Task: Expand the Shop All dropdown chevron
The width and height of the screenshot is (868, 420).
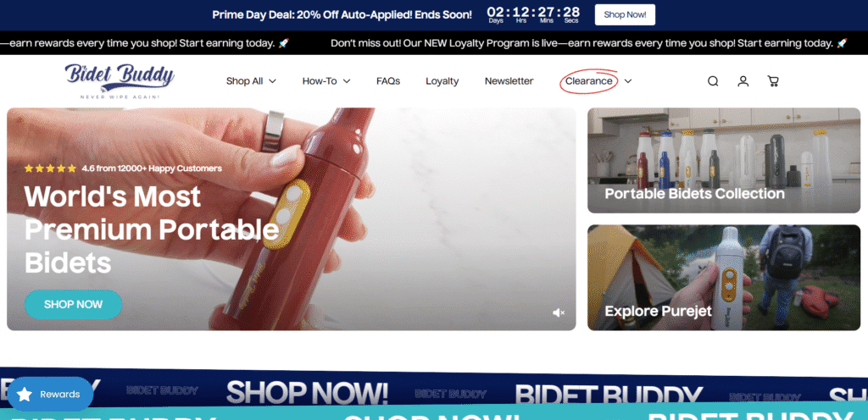Action: pyautogui.click(x=272, y=81)
